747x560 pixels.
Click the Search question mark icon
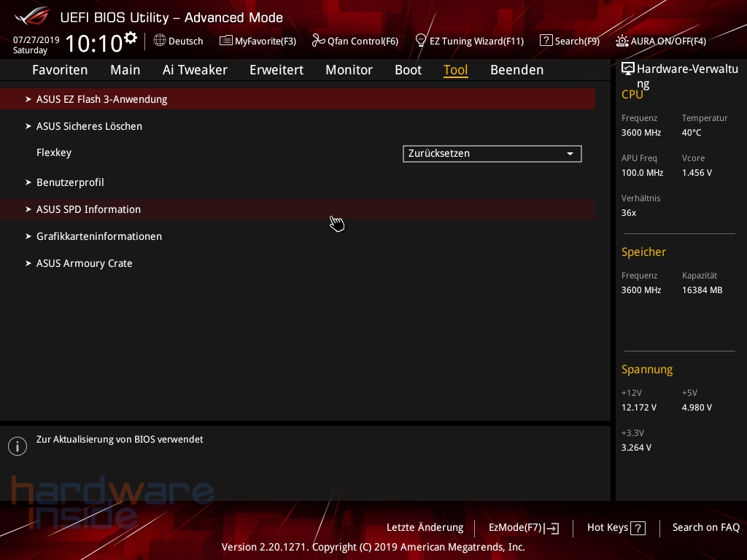coord(546,41)
